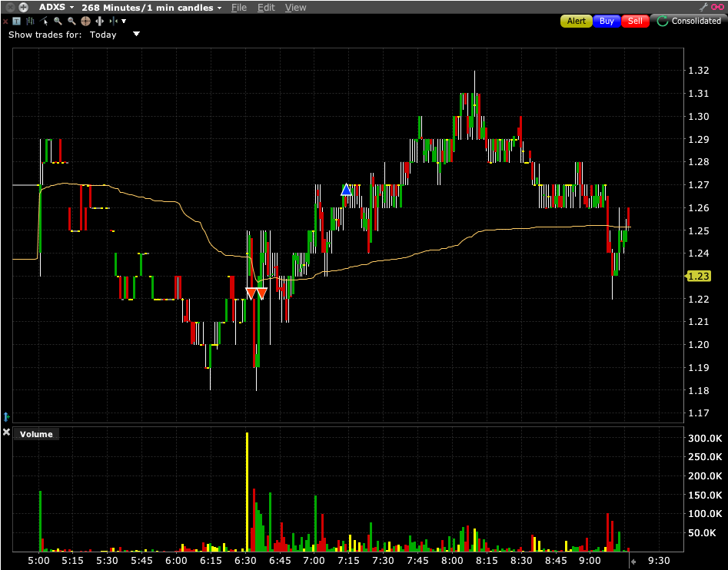Image resolution: width=728 pixels, height=570 pixels.
Task: Zoom in with the plus magnifier icon
Action: coord(58,21)
